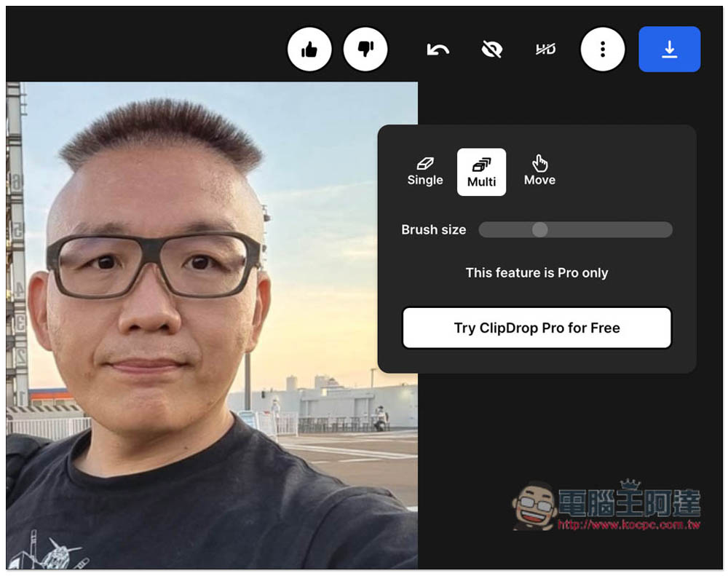Download the image with the blue button

coord(670,50)
